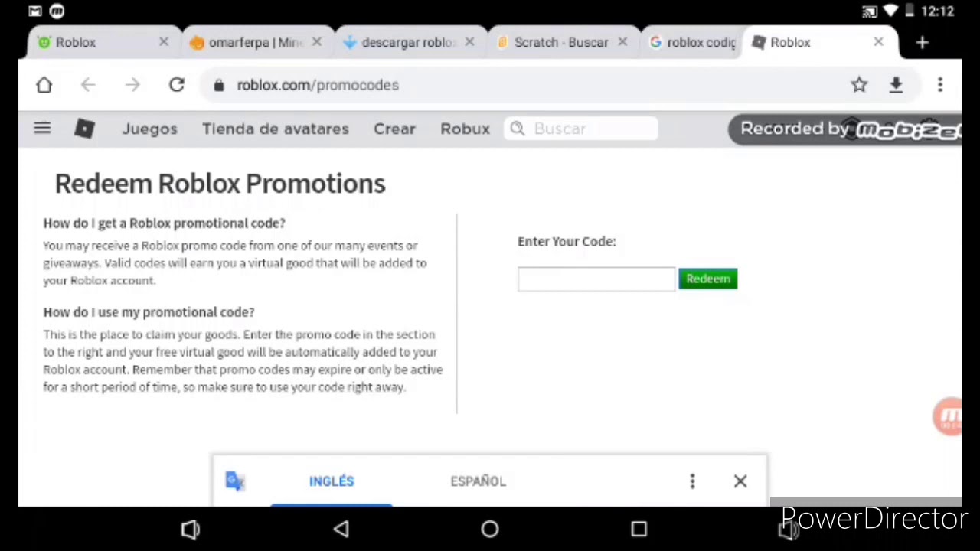Go forward with the browser forward arrow
The height and width of the screenshot is (551, 980).
point(132,85)
